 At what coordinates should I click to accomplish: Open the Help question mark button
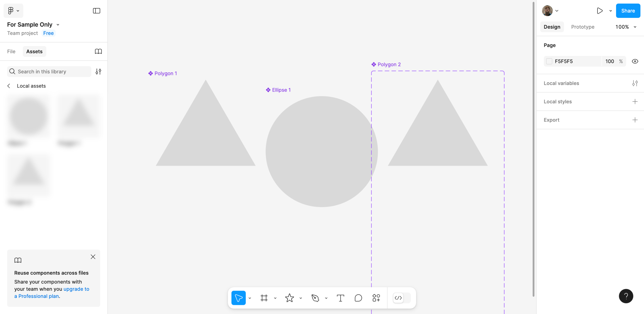pyautogui.click(x=626, y=296)
